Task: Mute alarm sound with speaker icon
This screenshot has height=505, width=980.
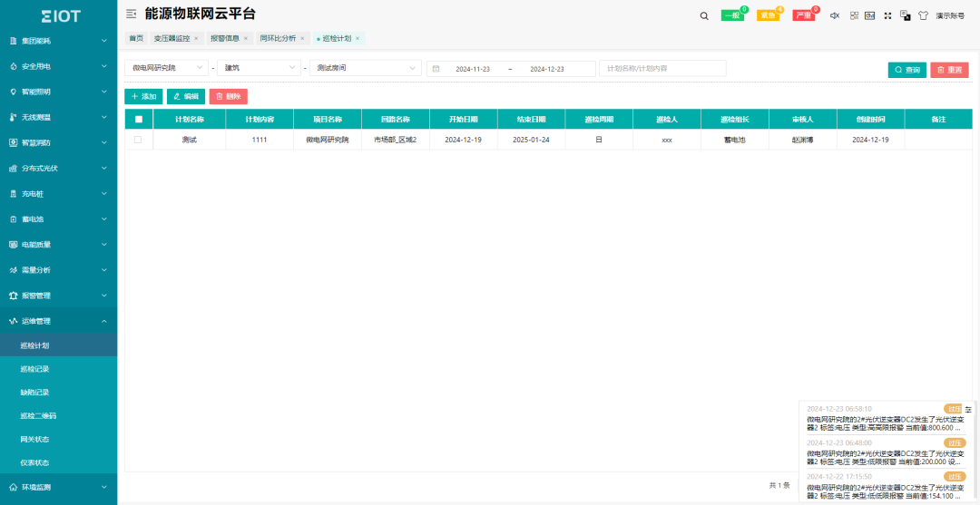Action: coord(835,15)
